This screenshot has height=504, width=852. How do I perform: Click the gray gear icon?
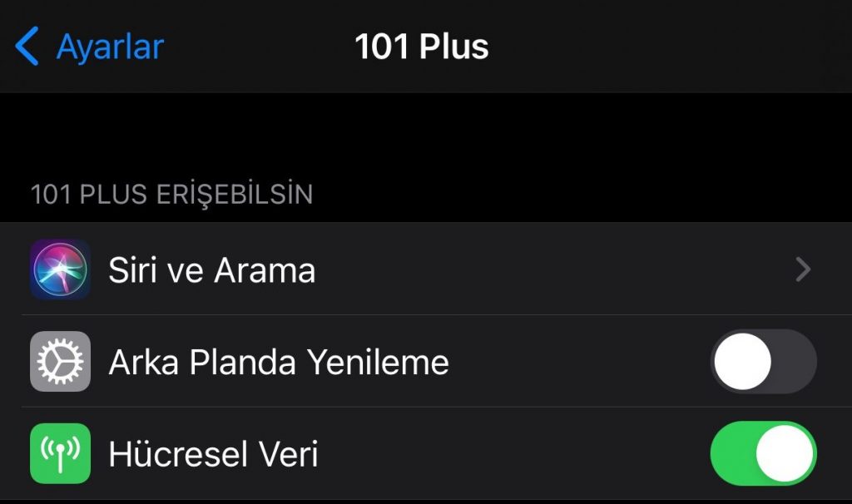tap(60, 362)
